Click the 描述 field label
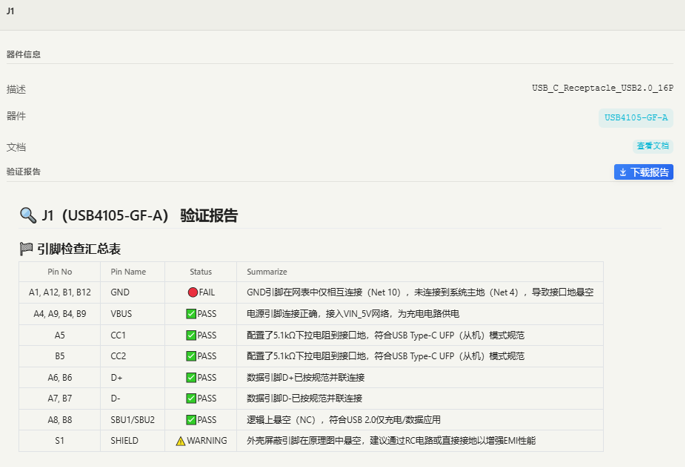This screenshot has width=685, height=467. coord(16,90)
